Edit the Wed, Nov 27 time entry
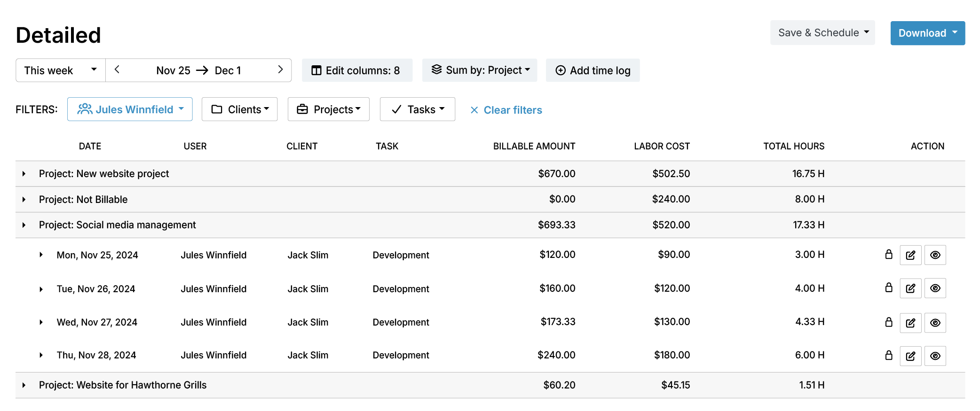Viewport: 980px width, 411px height. pyautogui.click(x=910, y=323)
